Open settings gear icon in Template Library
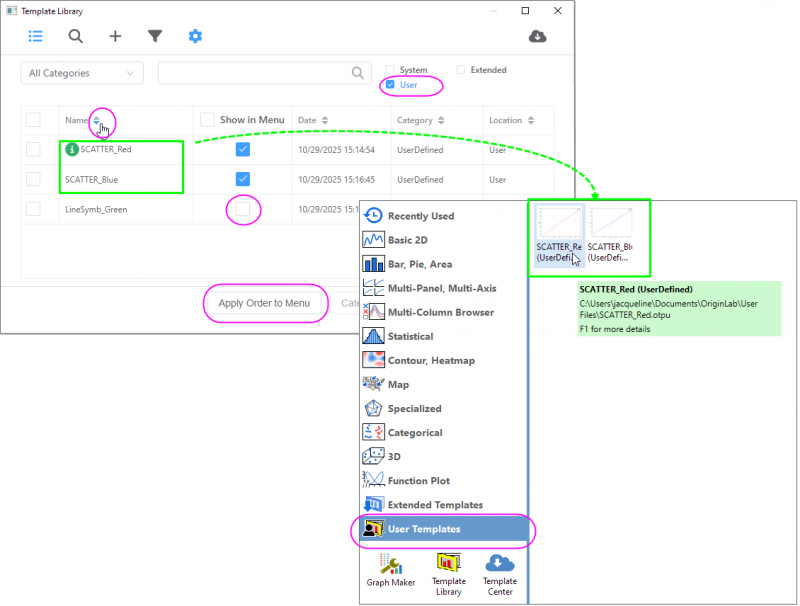The width and height of the screenshot is (800, 606). [x=195, y=36]
